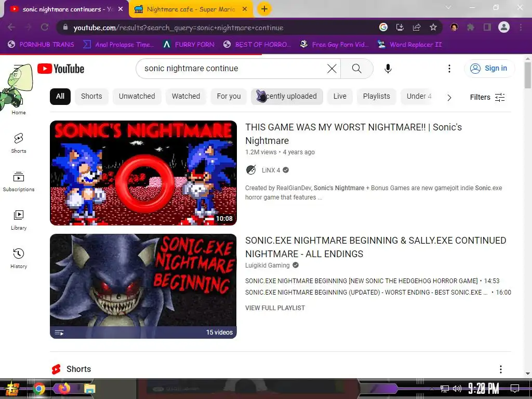
Task: Select the For you chip
Action: click(229, 96)
